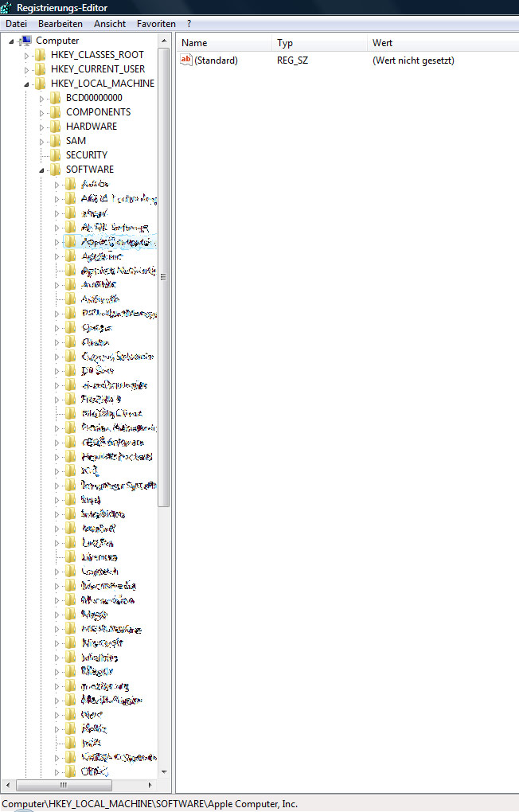Image resolution: width=519 pixels, height=812 pixels.
Task: Click the REG_SZ type cell
Action: [292, 61]
